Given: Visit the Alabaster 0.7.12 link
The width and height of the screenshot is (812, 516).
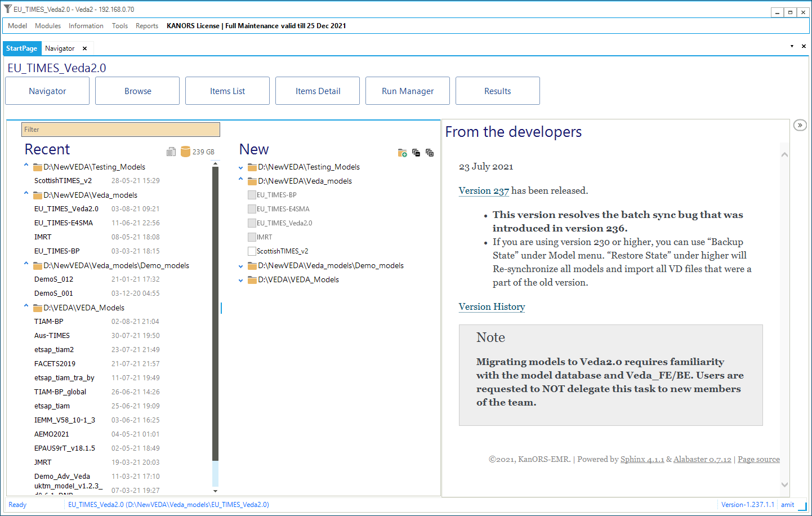Looking at the screenshot, I should pos(702,460).
